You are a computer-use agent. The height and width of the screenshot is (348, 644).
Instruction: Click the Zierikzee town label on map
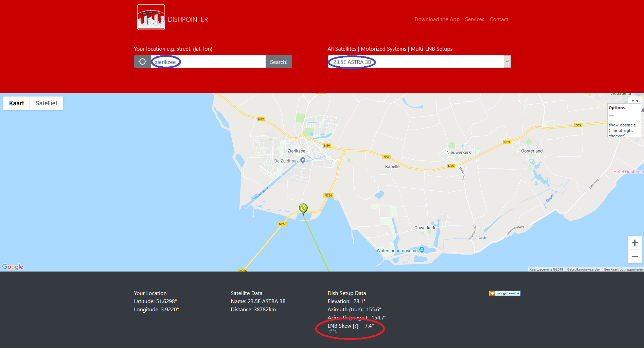[x=296, y=151]
